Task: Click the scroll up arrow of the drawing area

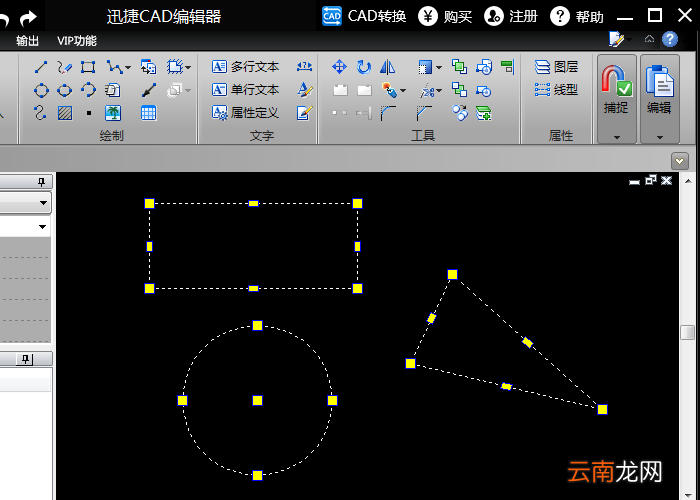Action: point(688,181)
